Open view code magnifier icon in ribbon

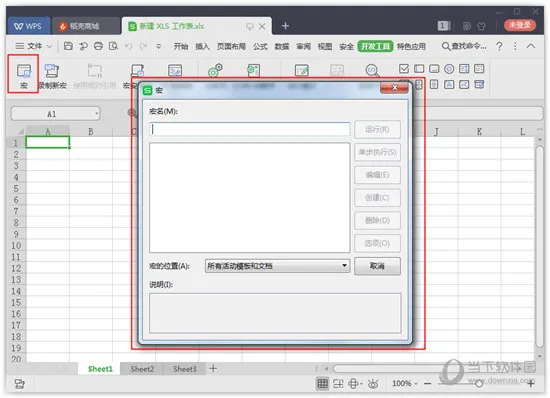tap(372, 70)
